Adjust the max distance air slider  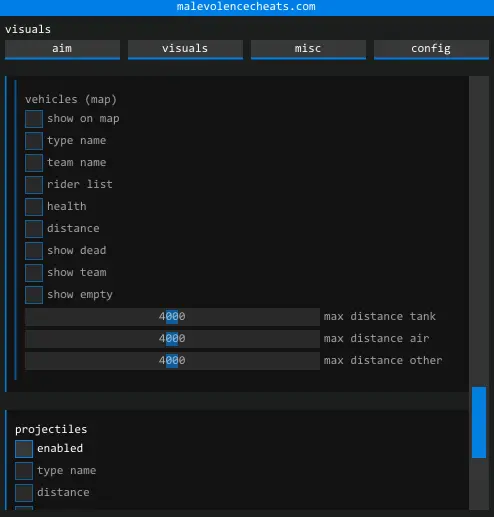coord(172,339)
